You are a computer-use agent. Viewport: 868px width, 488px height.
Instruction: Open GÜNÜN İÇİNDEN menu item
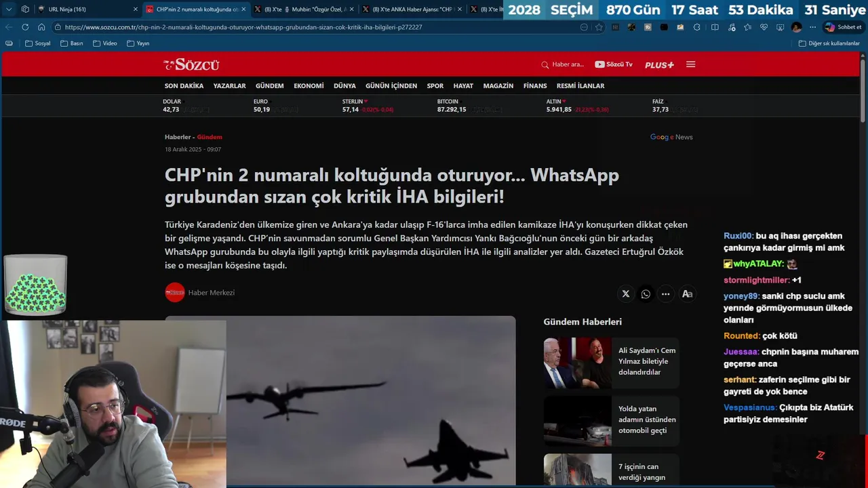click(391, 86)
